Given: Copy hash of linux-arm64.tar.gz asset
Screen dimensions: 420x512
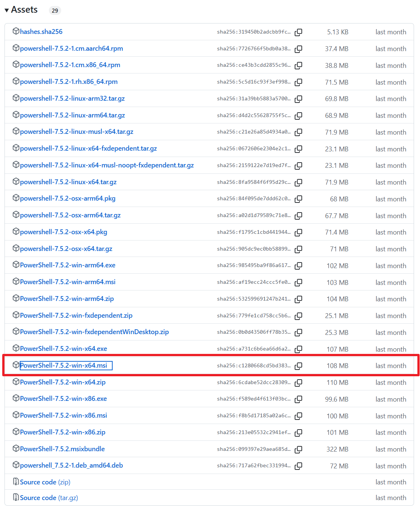Looking at the screenshot, I should coord(298,116).
